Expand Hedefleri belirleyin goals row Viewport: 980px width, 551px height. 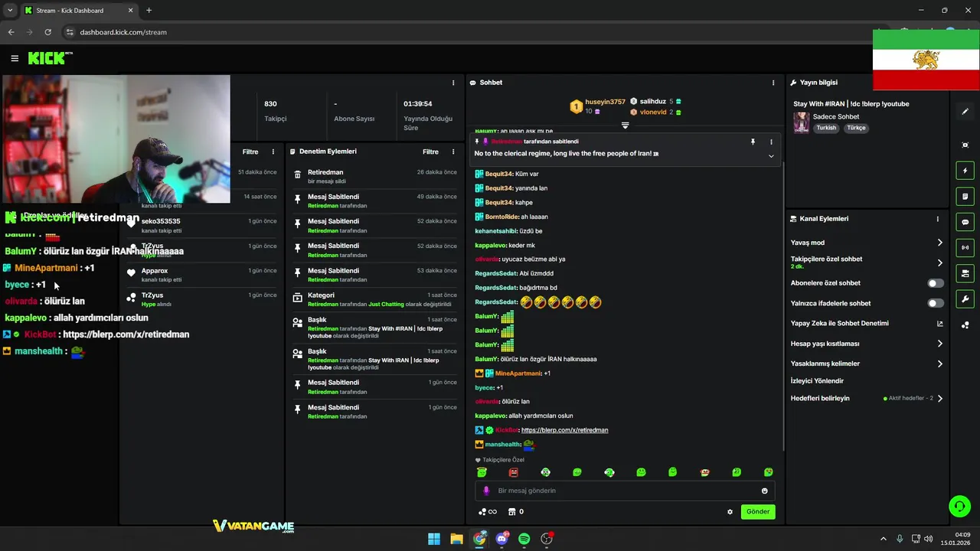point(867,398)
